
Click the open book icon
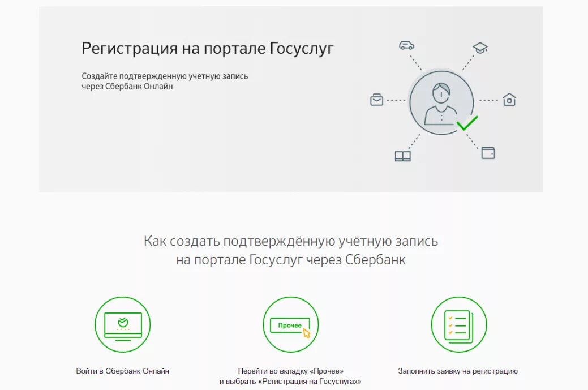403,156
